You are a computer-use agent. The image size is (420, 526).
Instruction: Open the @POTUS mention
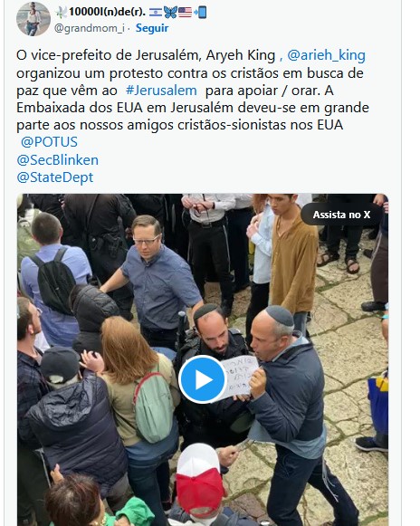click(49, 142)
